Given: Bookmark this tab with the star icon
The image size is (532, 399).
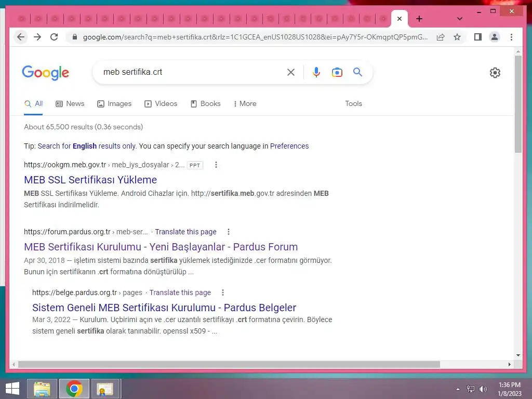Looking at the screenshot, I should click(x=457, y=37).
